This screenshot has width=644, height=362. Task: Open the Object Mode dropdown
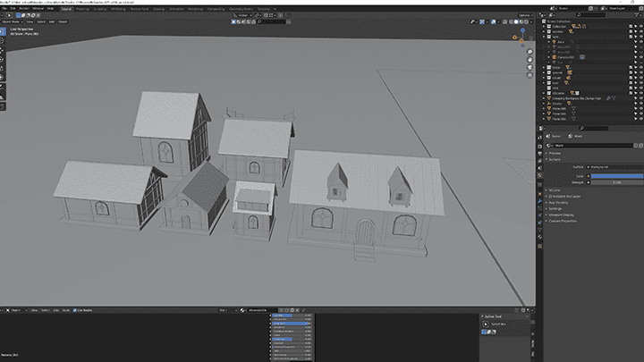click(x=13, y=21)
